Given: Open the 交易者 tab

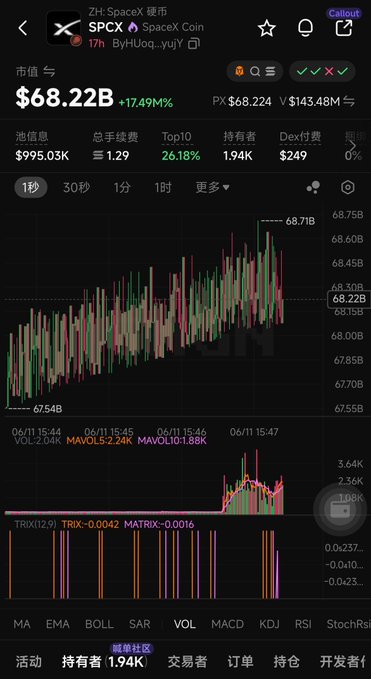Looking at the screenshot, I should [187, 661].
